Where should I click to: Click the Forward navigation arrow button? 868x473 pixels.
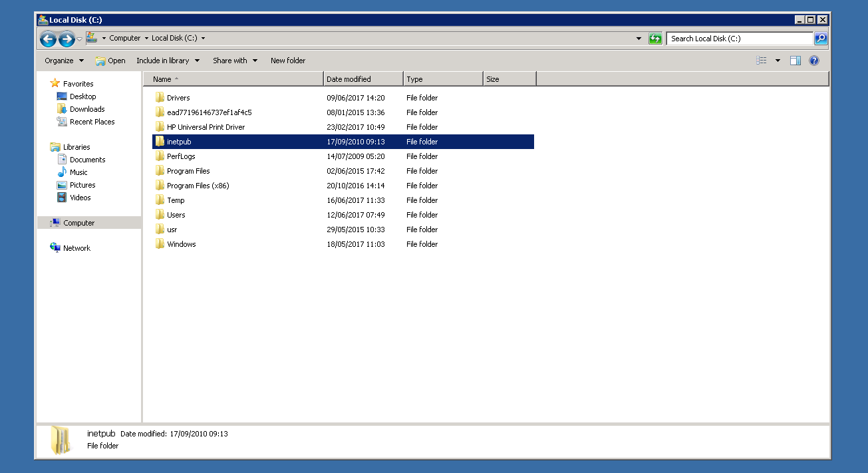click(x=67, y=39)
